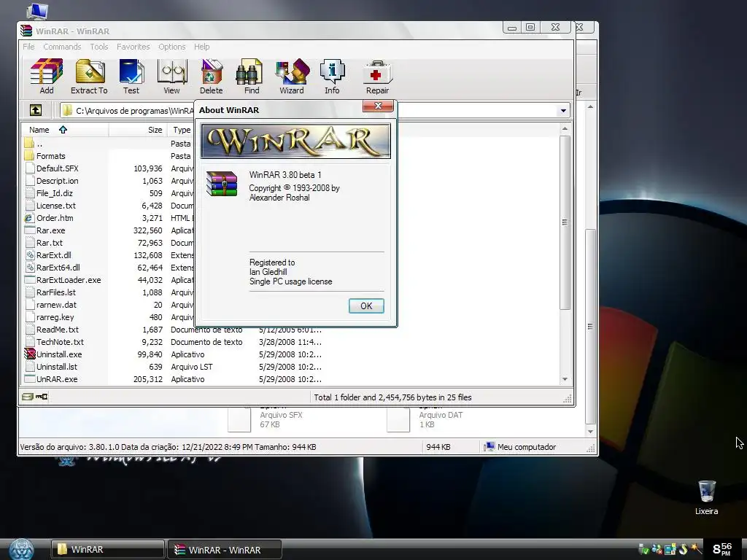This screenshot has height=560, width=747.
Task: Launch the Wizard toolbar icon
Action: tap(292, 76)
